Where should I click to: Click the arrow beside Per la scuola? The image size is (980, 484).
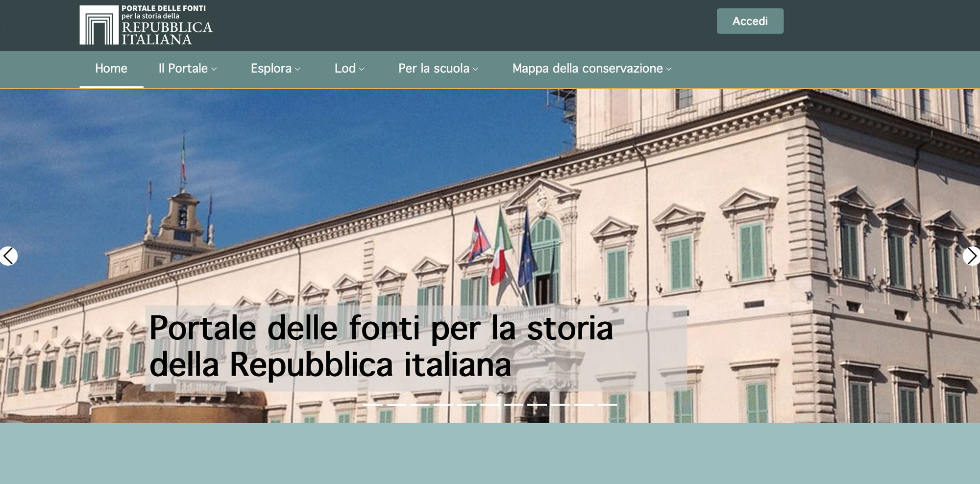tap(475, 69)
